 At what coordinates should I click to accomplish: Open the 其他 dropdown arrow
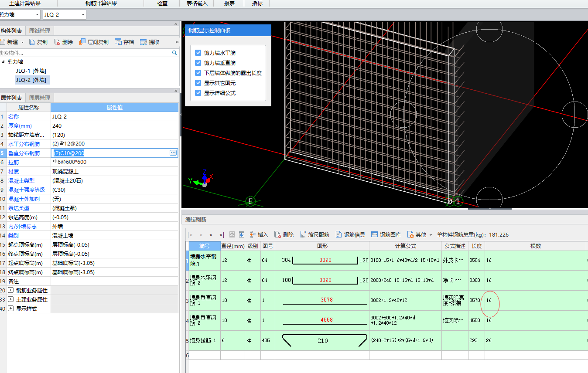tap(431, 235)
